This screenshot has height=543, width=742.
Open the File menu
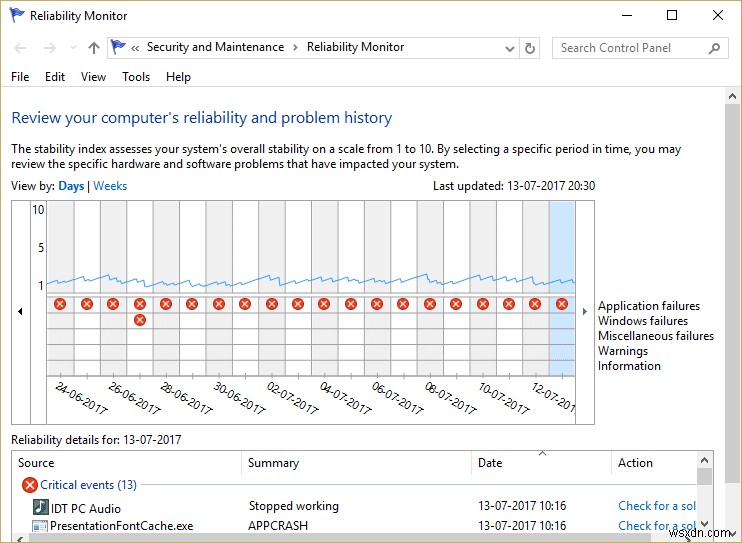click(20, 77)
